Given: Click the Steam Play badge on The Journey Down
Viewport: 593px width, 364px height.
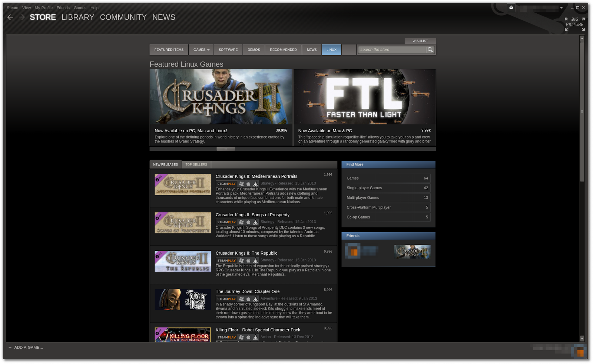Looking at the screenshot, I should 226,298.
